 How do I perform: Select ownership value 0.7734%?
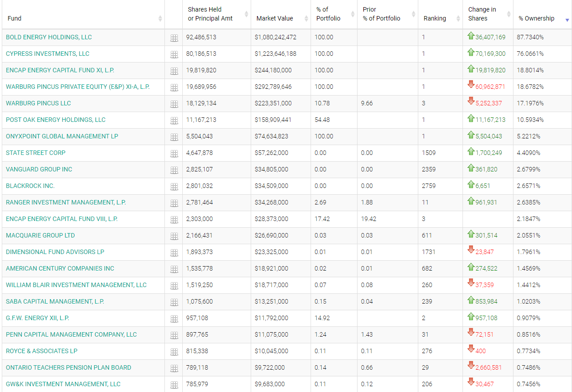click(529, 351)
